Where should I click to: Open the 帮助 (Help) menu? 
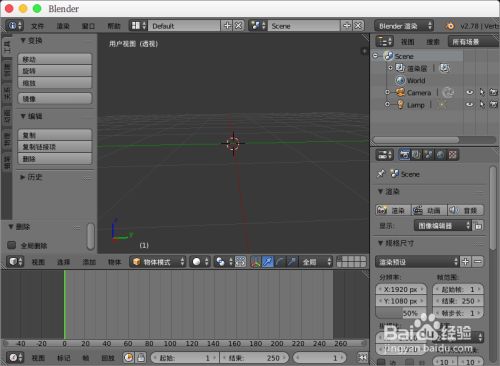point(114,26)
